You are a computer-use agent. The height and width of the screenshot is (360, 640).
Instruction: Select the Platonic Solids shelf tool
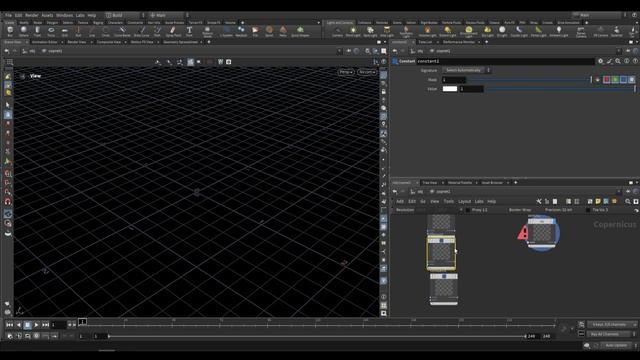pyautogui.click(x=207, y=31)
